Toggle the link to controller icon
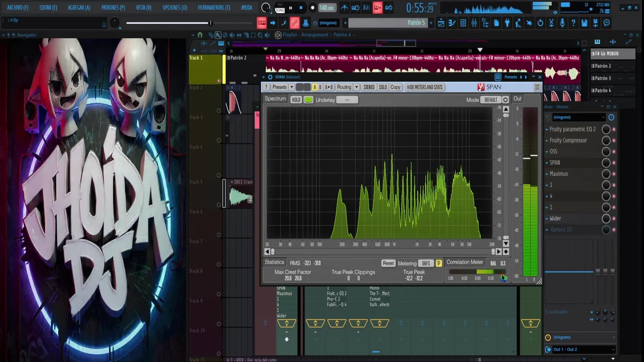 click(x=294, y=23)
